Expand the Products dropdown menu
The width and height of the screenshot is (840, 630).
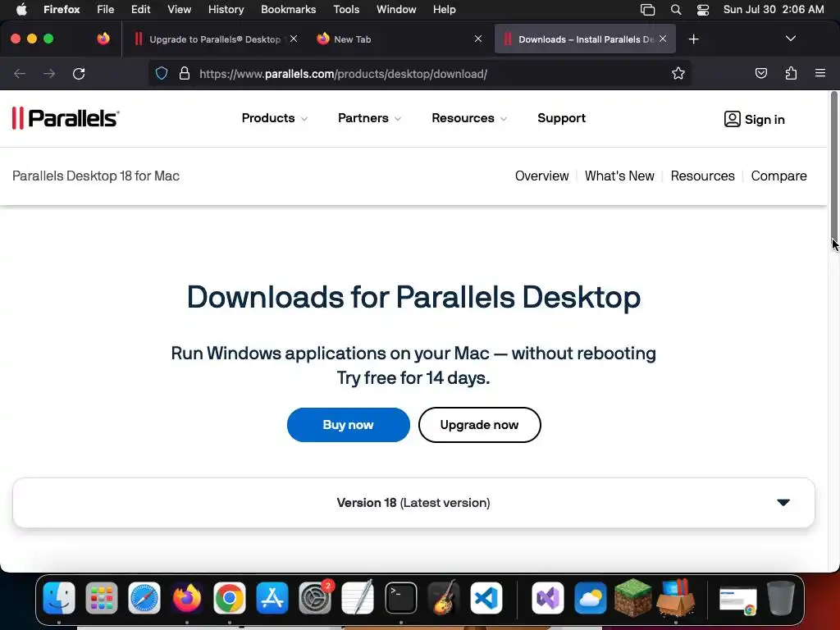click(274, 118)
